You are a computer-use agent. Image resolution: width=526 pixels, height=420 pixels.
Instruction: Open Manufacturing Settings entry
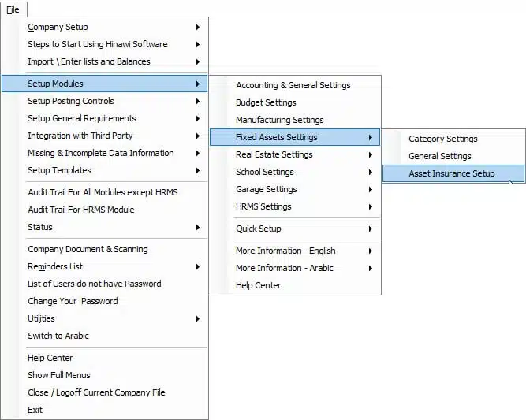pyautogui.click(x=295, y=120)
